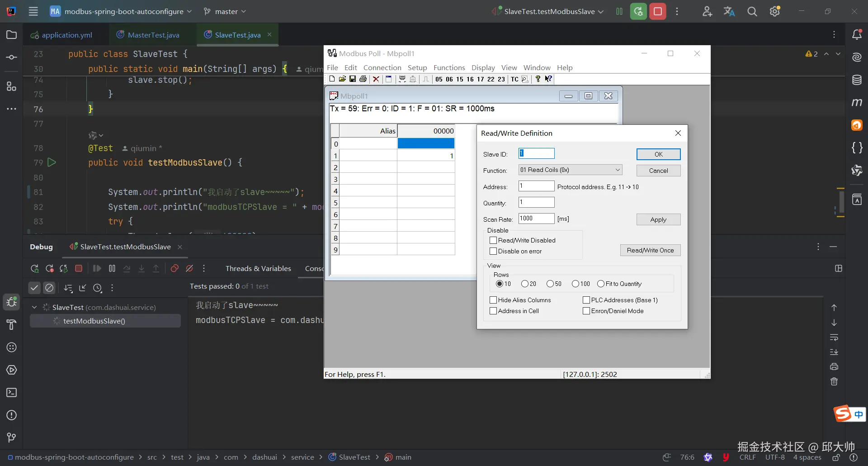Open the Connection menu in Modbus Poll

pyautogui.click(x=382, y=67)
